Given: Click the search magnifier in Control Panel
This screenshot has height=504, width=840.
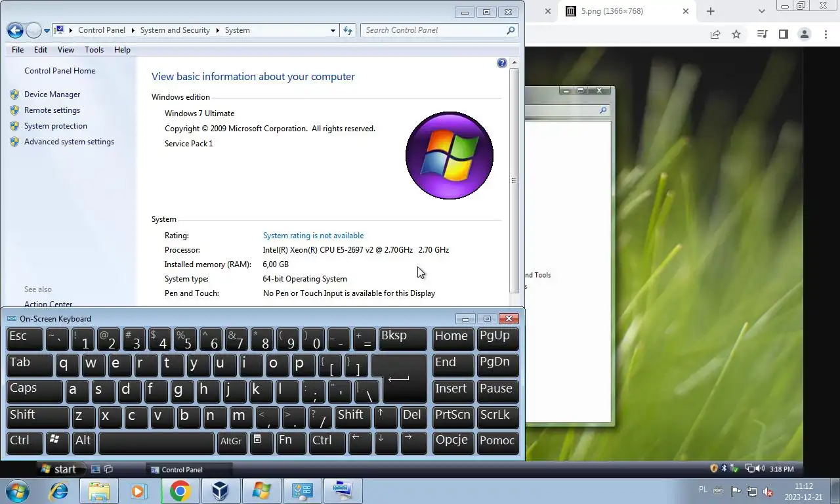Looking at the screenshot, I should [511, 30].
